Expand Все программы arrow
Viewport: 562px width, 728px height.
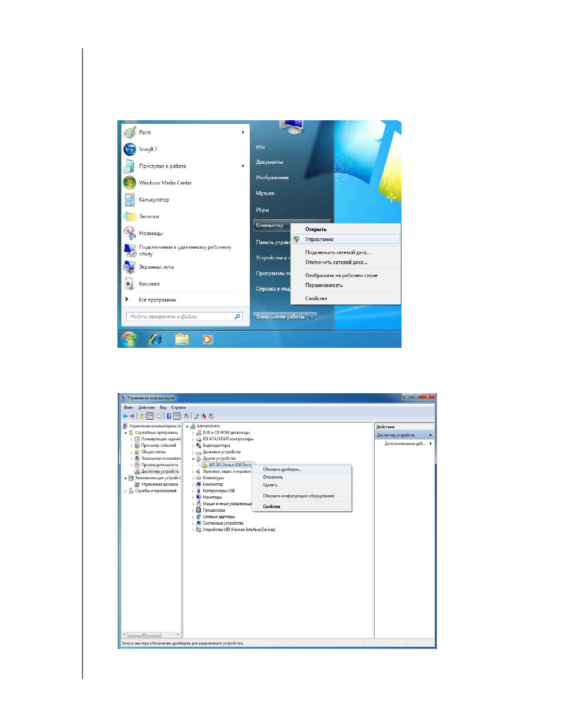tap(127, 299)
